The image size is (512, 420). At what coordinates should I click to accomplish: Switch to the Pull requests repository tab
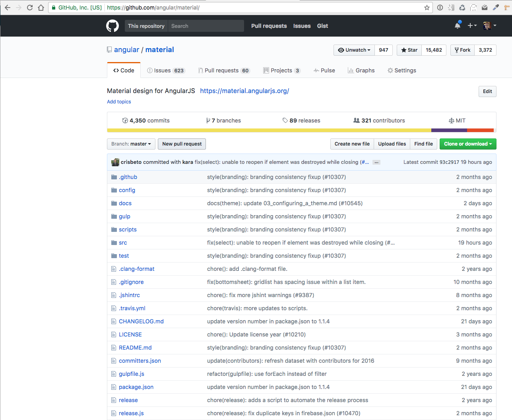click(x=224, y=70)
